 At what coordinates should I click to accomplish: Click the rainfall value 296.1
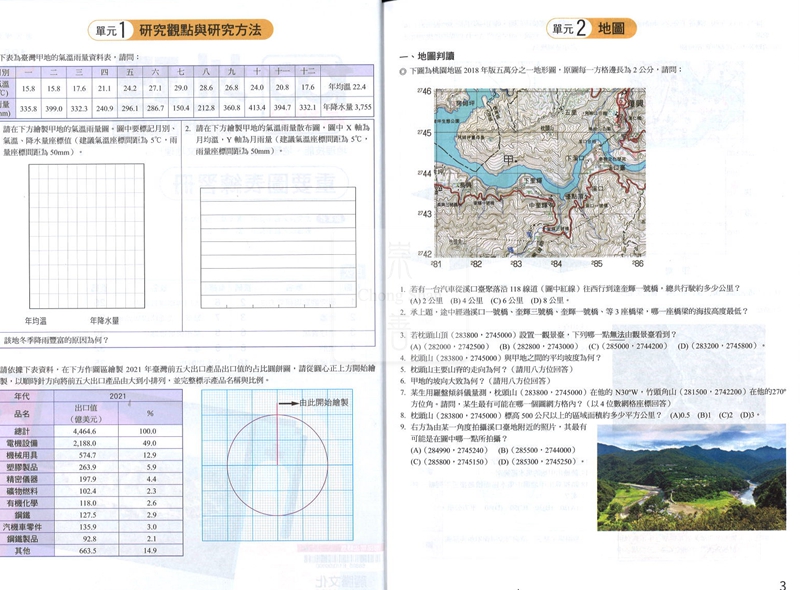click(130, 108)
